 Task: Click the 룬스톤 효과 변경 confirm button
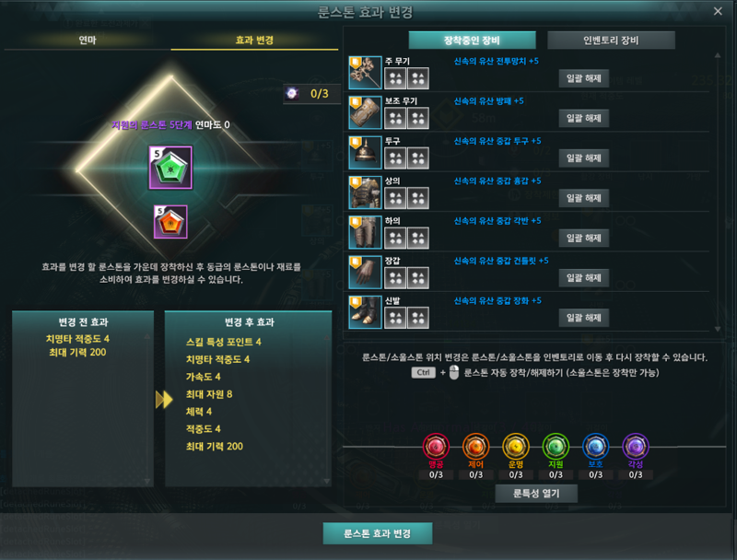(378, 533)
